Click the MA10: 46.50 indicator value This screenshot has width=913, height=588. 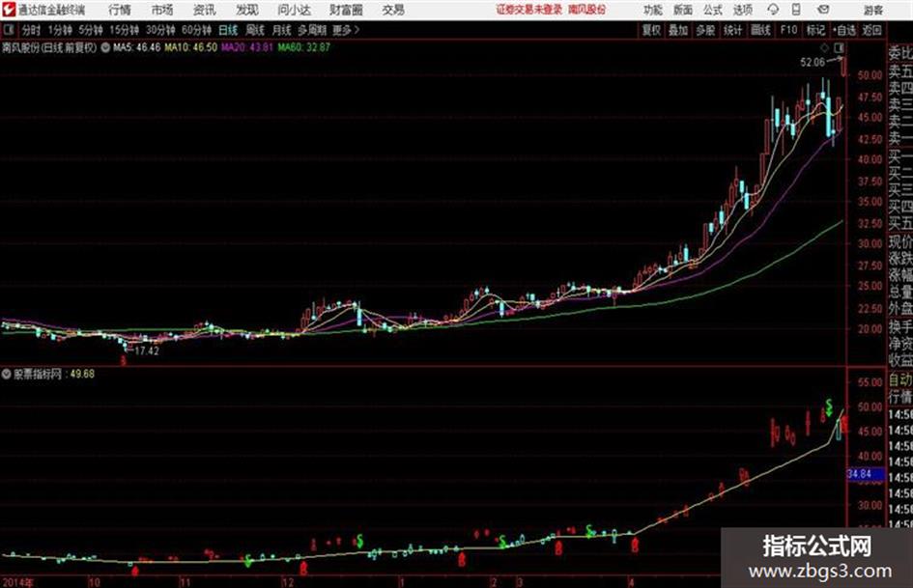(191, 47)
